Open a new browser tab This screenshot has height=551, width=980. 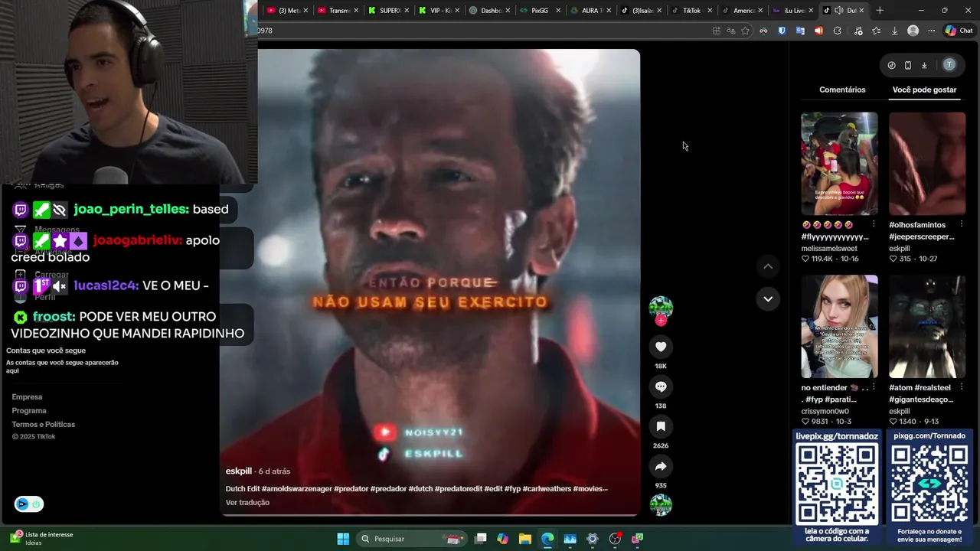point(880,11)
